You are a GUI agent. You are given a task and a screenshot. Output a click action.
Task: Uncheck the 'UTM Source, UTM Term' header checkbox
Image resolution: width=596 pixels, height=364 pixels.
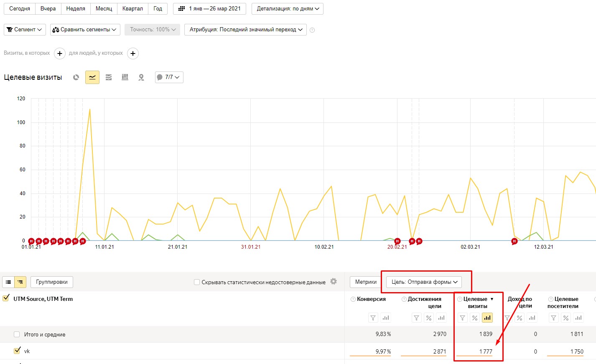tap(6, 298)
